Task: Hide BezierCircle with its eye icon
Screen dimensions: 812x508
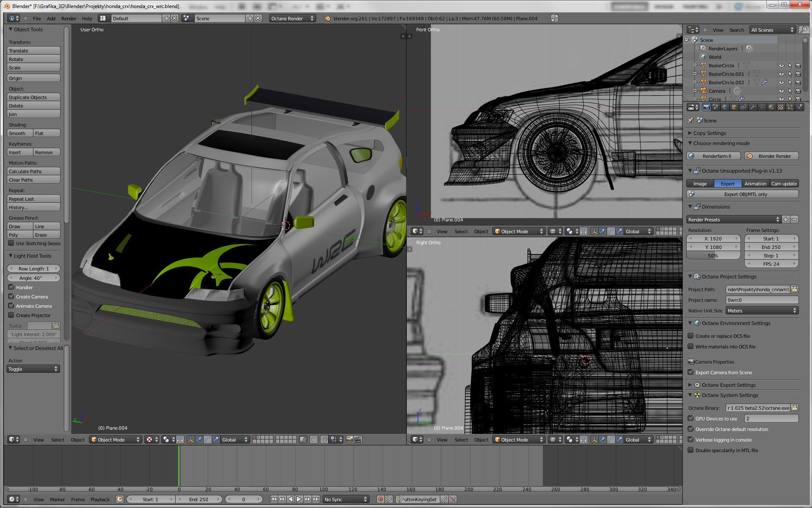Action: (782, 66)
